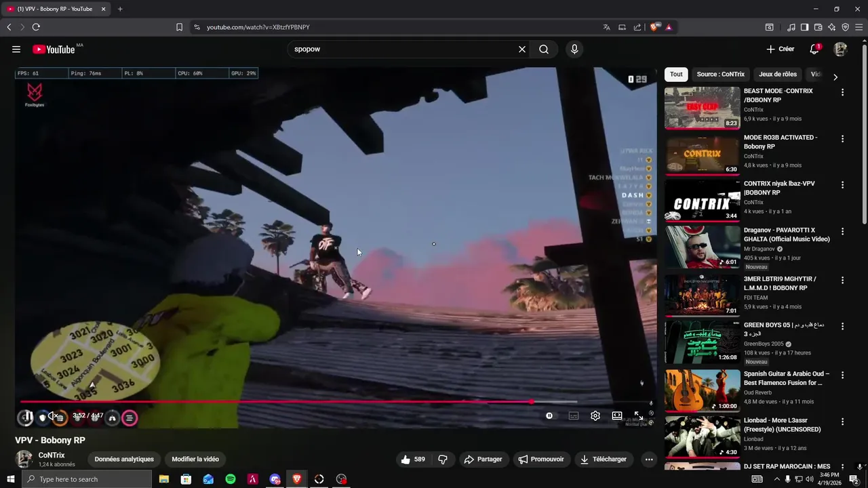Select the Jeux de rôles chip
This screenshot has height=488, width=868.
coord(778,74)
